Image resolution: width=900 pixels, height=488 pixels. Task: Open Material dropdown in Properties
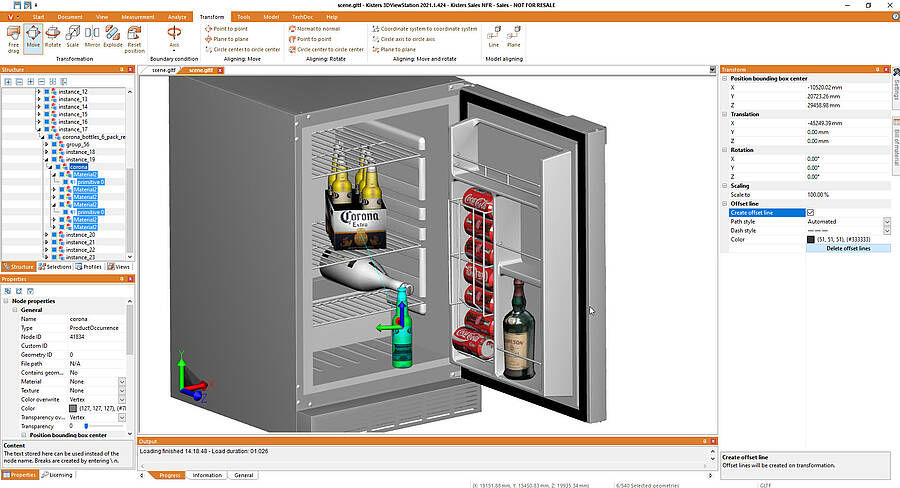click(122, 382)
